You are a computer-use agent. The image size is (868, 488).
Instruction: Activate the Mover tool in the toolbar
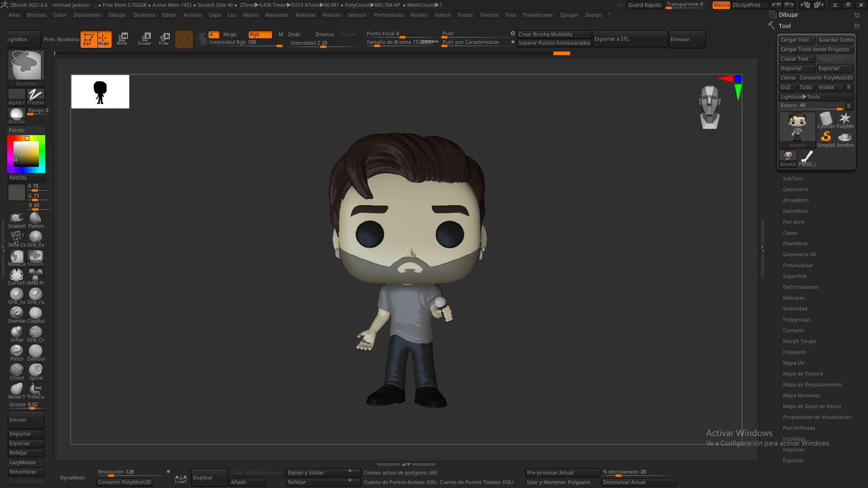click(x=123, y=39)
